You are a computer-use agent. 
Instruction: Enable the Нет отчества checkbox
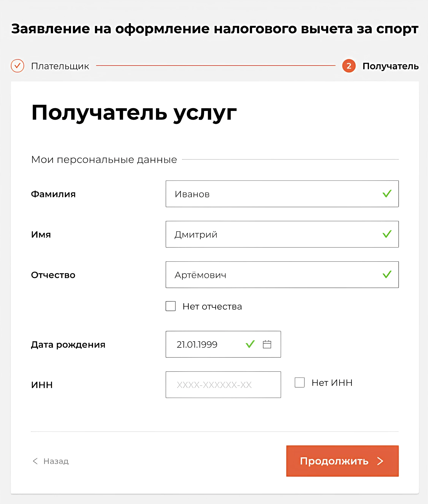coord(171,306)
